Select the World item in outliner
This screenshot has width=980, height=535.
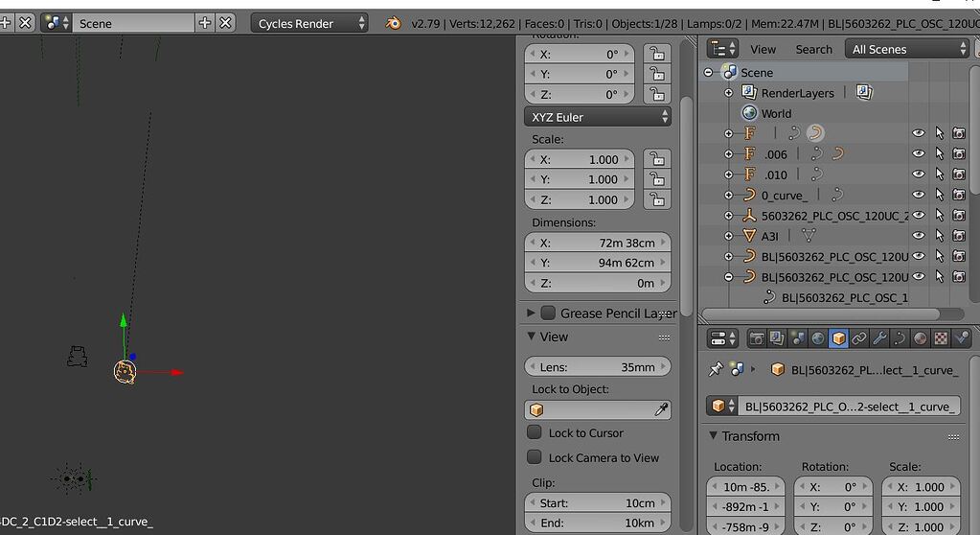click(x=776, y=113)
